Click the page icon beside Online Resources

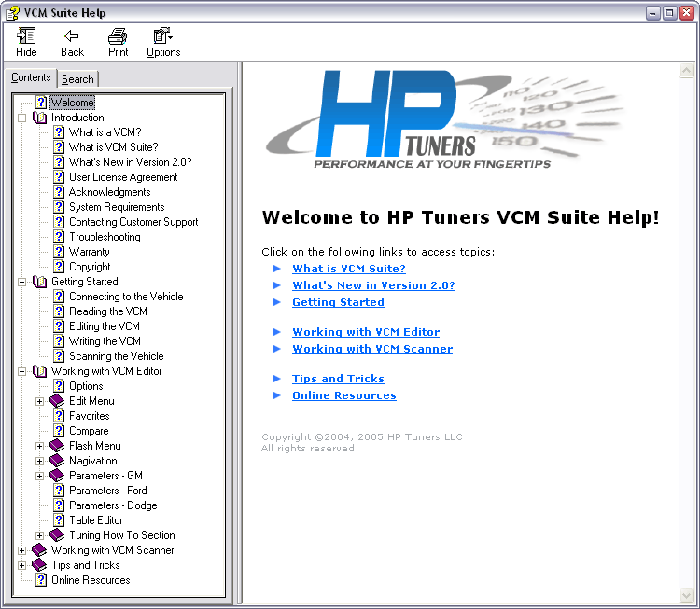coord(41,580)
